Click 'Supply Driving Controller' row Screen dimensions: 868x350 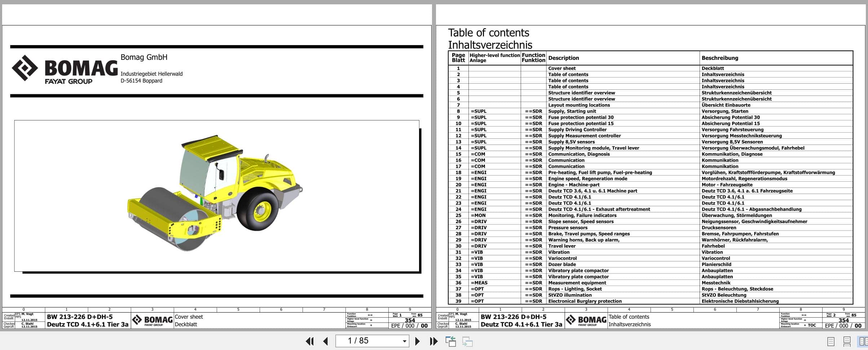tap(577, 129)
